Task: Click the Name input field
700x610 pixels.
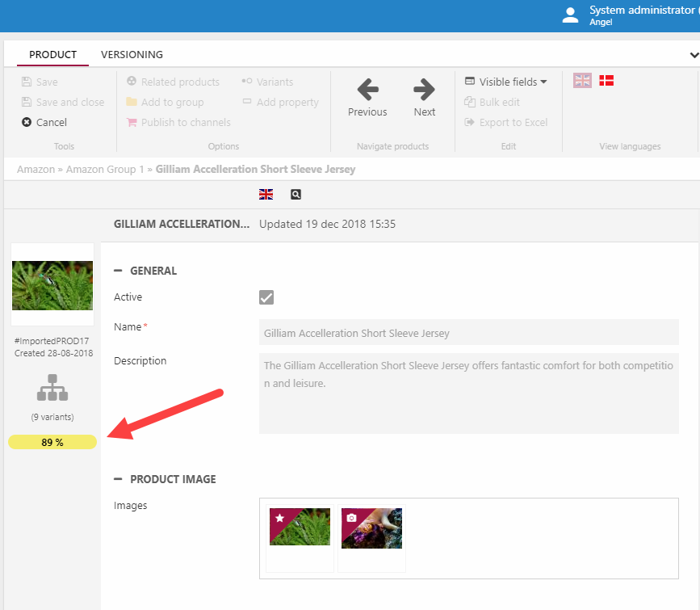Action: coord(468,333)
